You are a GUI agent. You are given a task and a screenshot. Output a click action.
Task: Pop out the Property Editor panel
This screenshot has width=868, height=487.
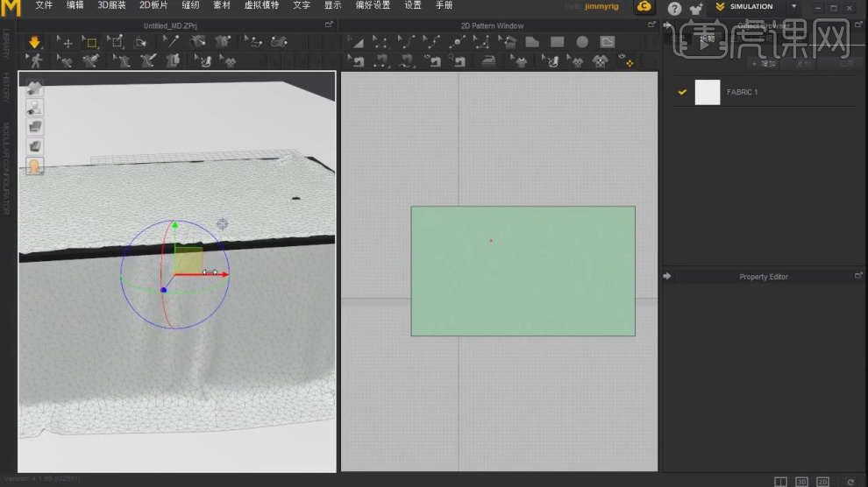pos(858,276)
